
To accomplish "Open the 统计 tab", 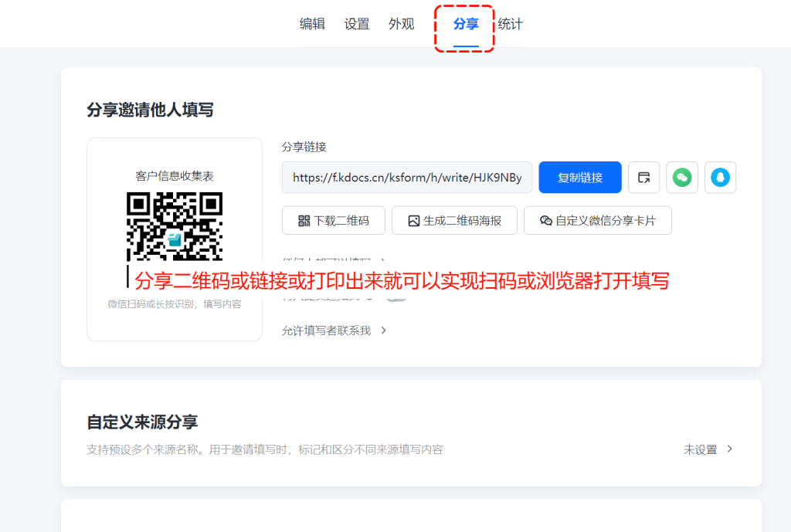I will click(x=510, y=24).
